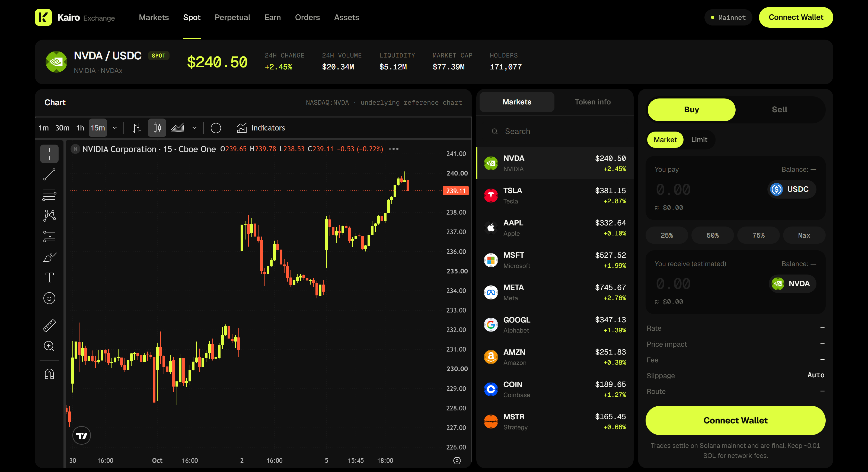Click the Max amount button

[804, 235]
